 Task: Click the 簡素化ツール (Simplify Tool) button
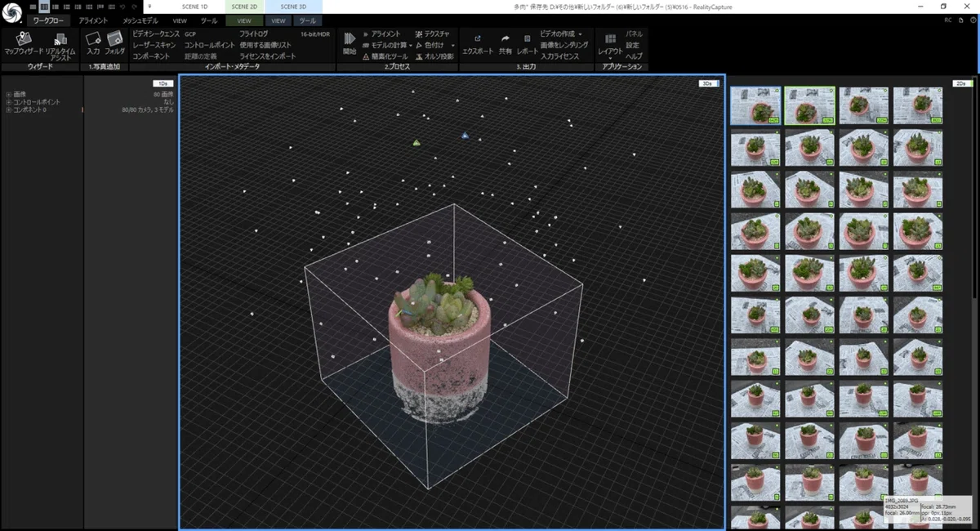coord(385,56)
